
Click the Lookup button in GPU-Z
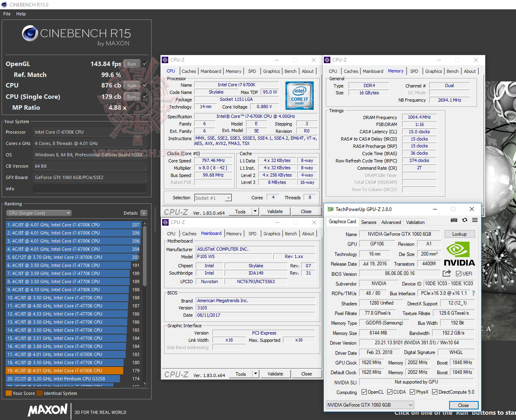pos(459,234)
